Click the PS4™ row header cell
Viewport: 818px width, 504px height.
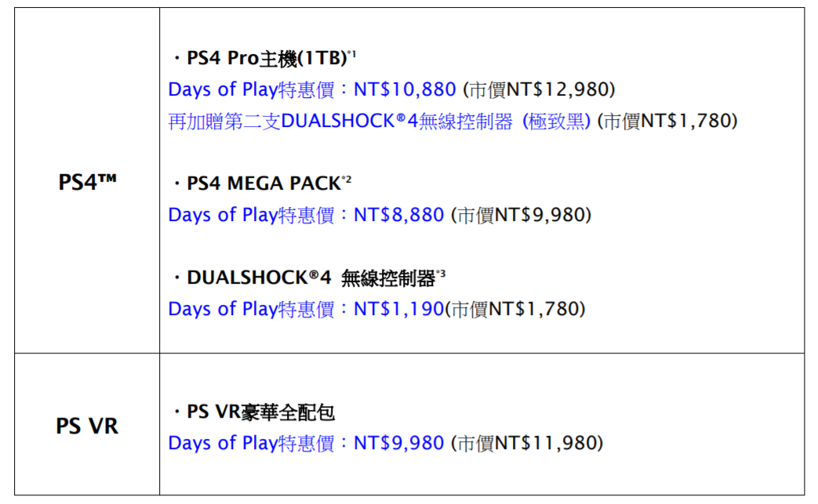pos(87,183)
